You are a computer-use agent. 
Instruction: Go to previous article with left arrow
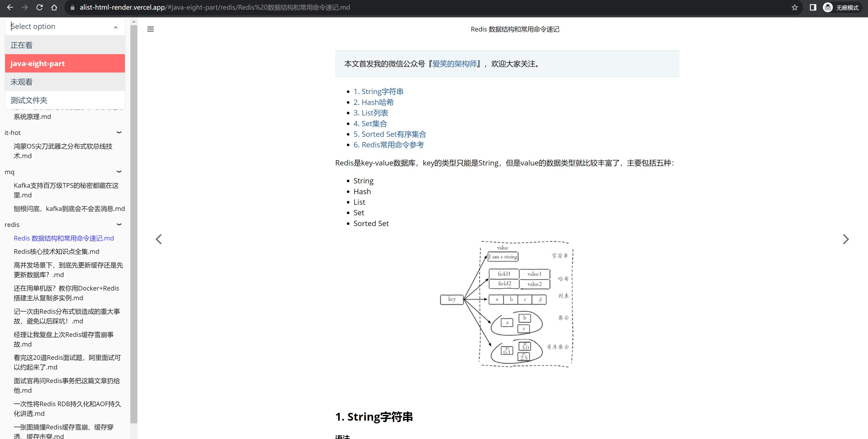(x=159, y=239)
